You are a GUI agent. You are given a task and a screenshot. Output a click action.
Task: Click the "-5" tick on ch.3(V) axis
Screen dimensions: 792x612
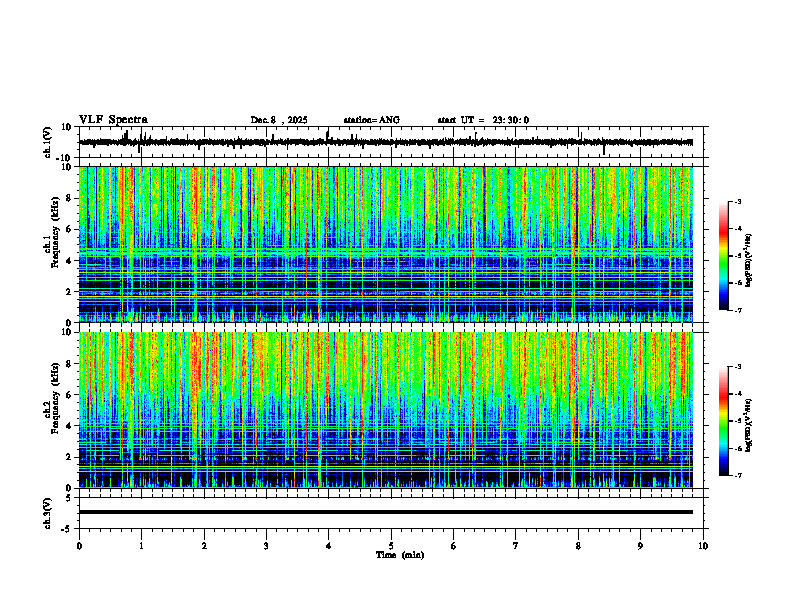pyautogui.click(x=67, y=529)
